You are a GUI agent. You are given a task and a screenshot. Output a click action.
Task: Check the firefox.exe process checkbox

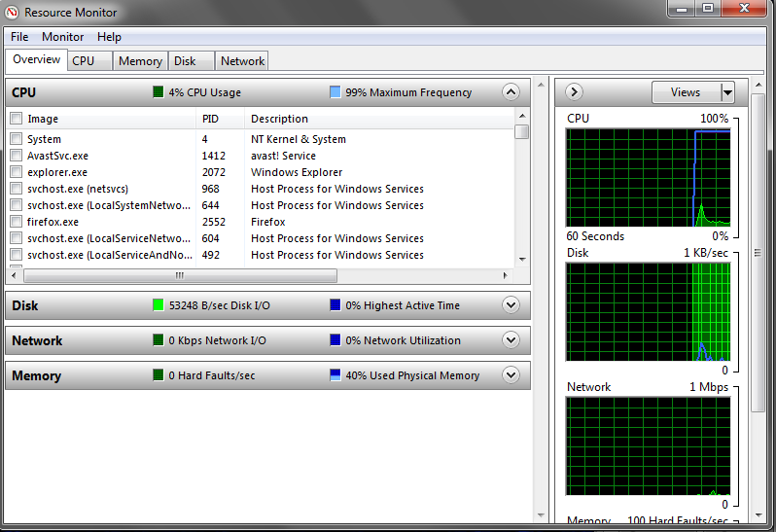point(17,221)
